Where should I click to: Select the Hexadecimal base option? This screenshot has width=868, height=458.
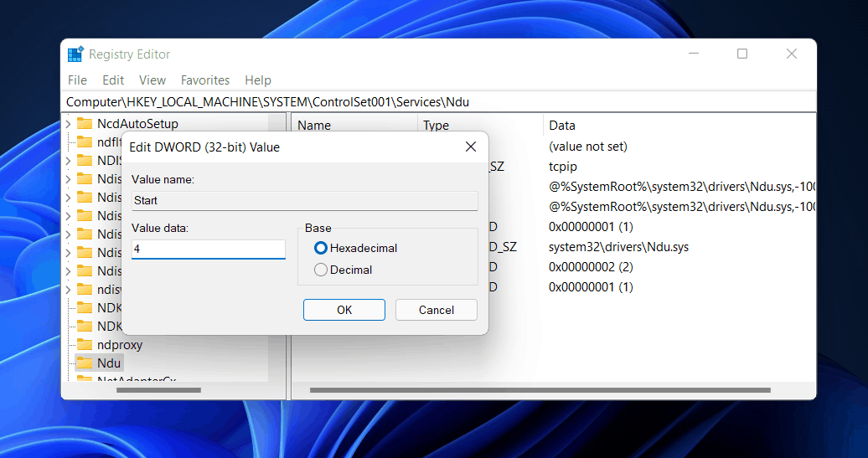point(320,248)
